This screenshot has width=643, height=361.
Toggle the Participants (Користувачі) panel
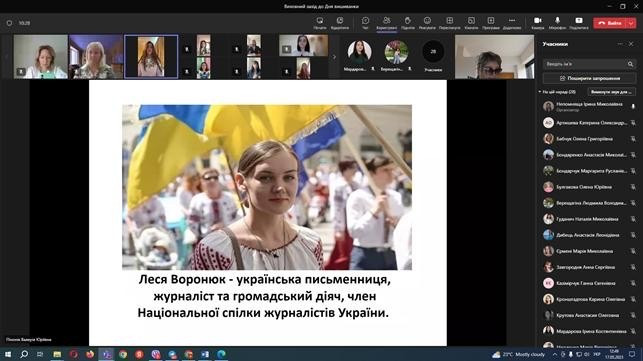[386, 23]
